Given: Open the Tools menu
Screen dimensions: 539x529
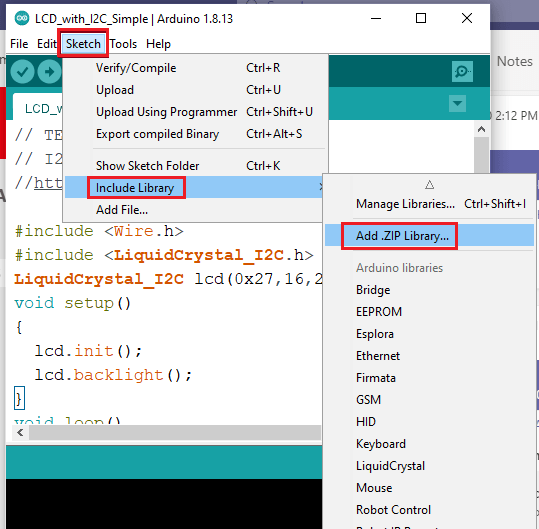Looking at the screenshot, I should (x=123, y=44).
